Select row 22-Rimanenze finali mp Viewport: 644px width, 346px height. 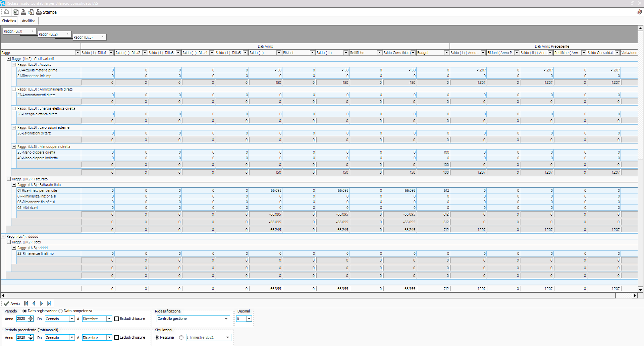tap(327, 253)
